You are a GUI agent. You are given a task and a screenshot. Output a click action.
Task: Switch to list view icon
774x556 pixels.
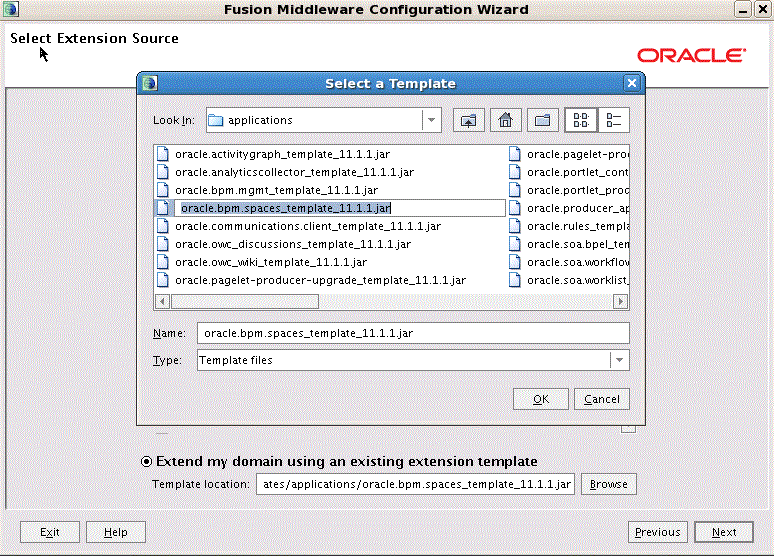click(581, 120)
